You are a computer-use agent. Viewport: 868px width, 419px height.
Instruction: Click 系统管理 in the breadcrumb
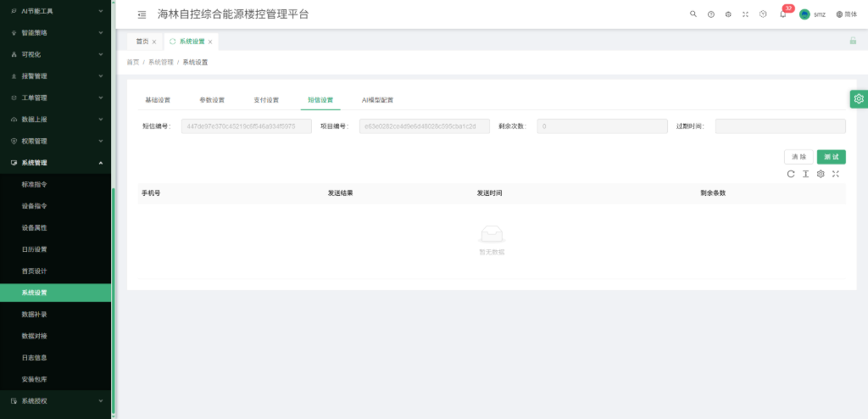pos(160,63)
